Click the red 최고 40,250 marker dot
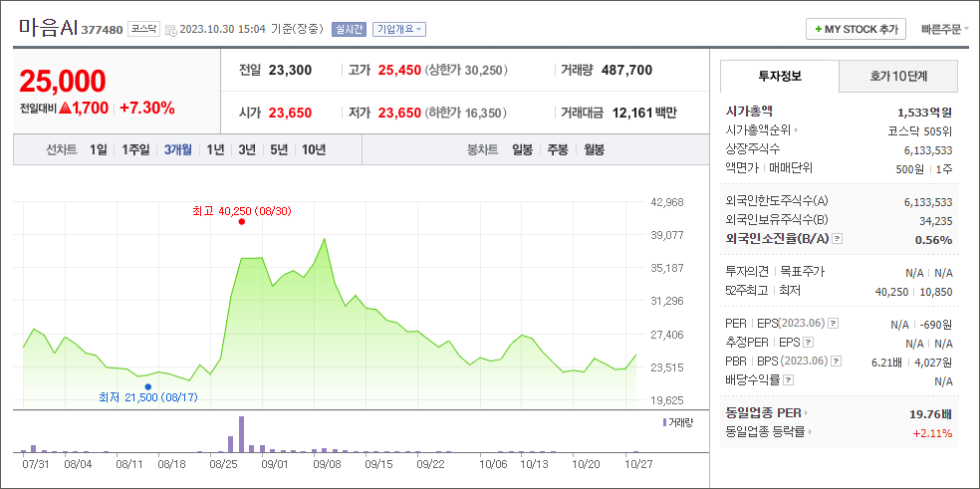This screenshot has width=980, height=489. 242,221
